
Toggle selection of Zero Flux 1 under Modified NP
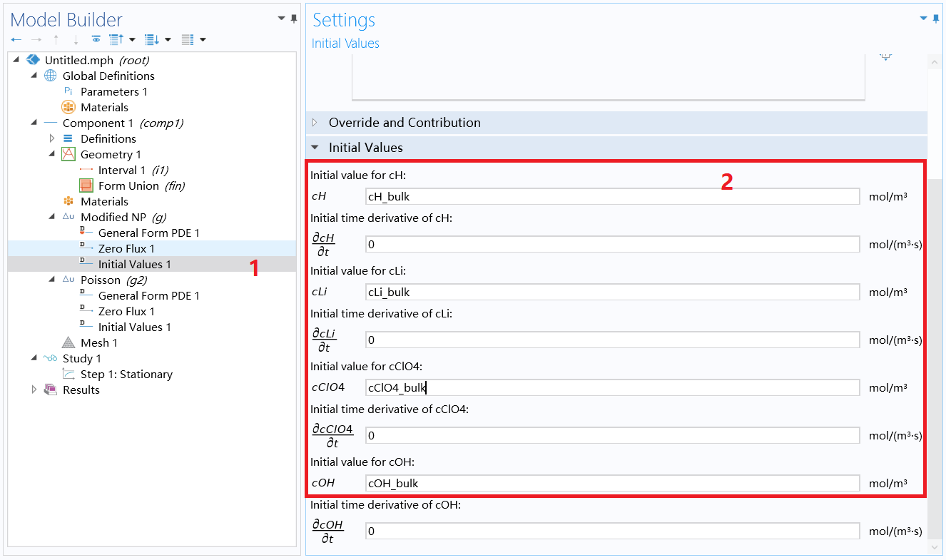(128, 248)
